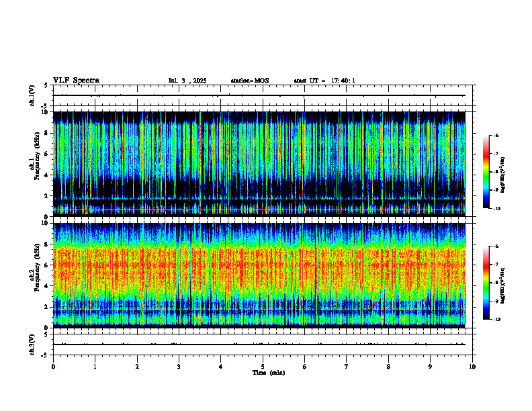This screenshot has width=532, height=411.
Task: Click the time axis tick label "7"
Action: pyautogui.click(x=347, y=367)
